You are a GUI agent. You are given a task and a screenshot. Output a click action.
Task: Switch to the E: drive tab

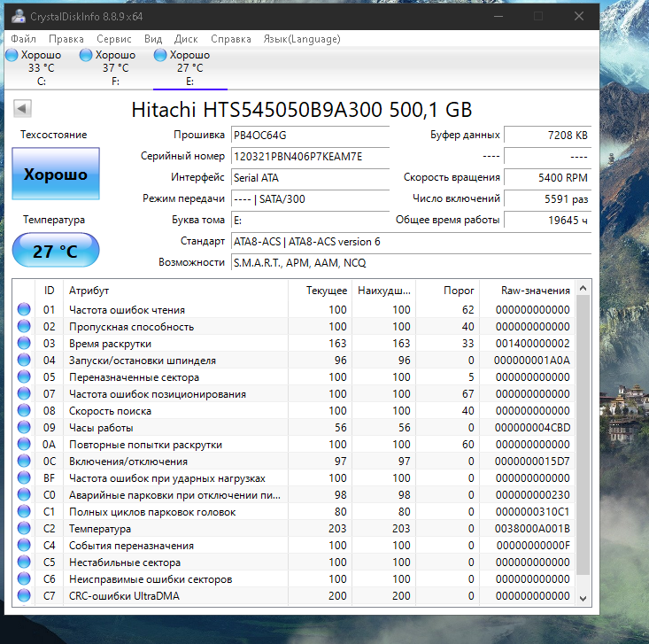point(189,67)
